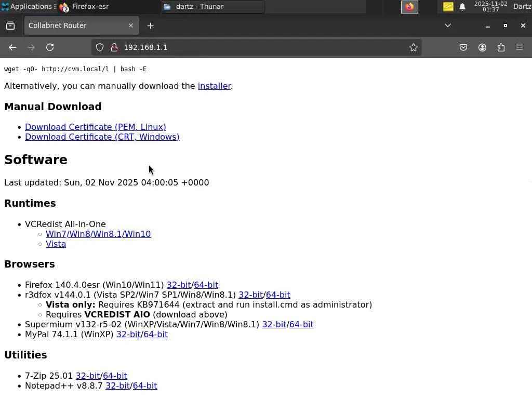Viewport: 532px width, 399px height.
Task: Open the installer link
Action: pyautogui.click(x=214, y=86)
